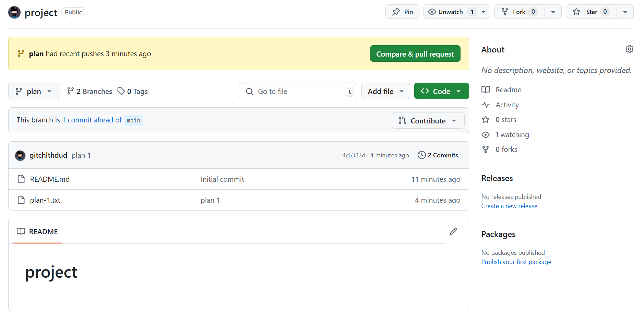Open the 2 Branches link
Image resolution: width=644 pixels, height=323 pixels.
(x=90, y=91)
